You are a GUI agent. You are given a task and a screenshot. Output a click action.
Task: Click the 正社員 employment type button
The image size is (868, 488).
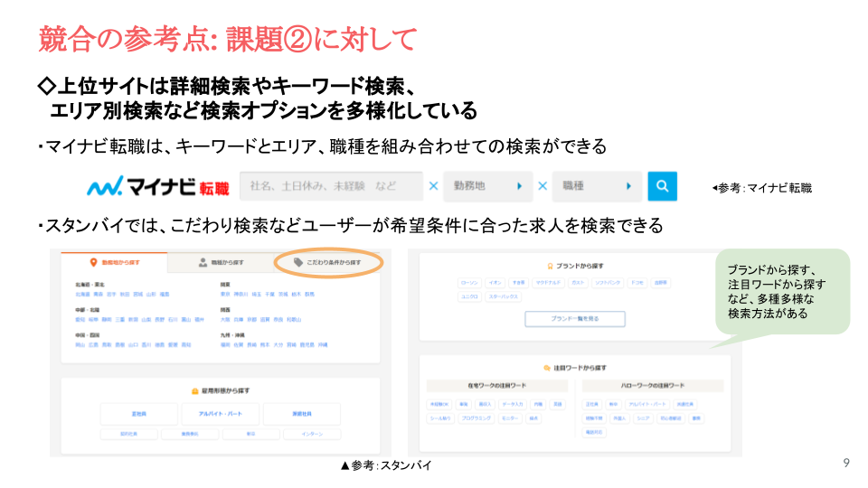pyautogui.click(x=139, y=414)
